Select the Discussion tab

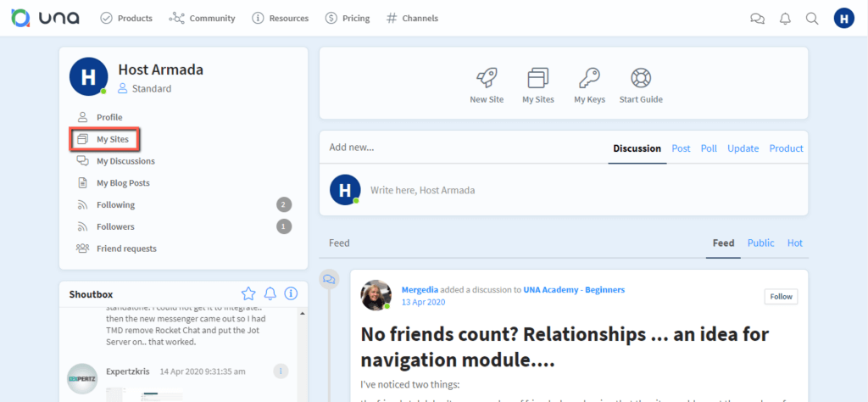tap(637, 148)
